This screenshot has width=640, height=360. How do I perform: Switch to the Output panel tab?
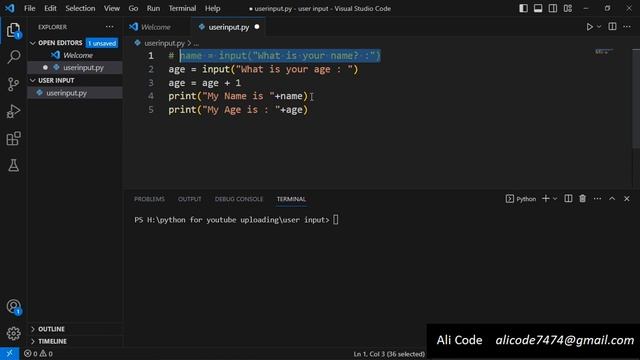189,199
